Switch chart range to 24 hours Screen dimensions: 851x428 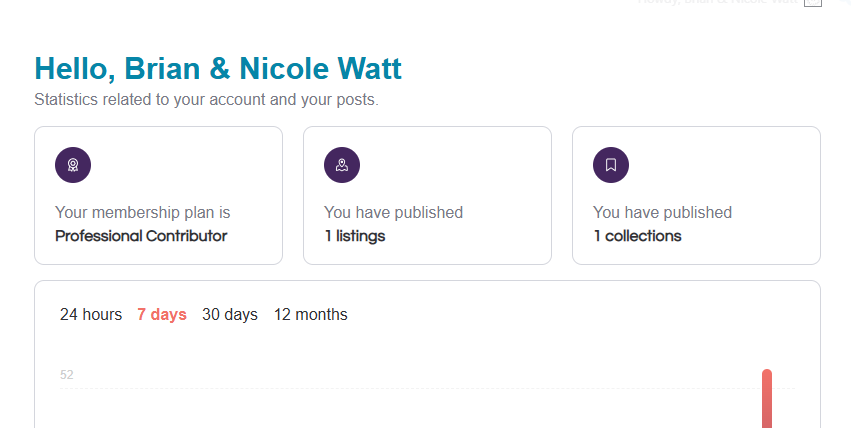(91, 315)
